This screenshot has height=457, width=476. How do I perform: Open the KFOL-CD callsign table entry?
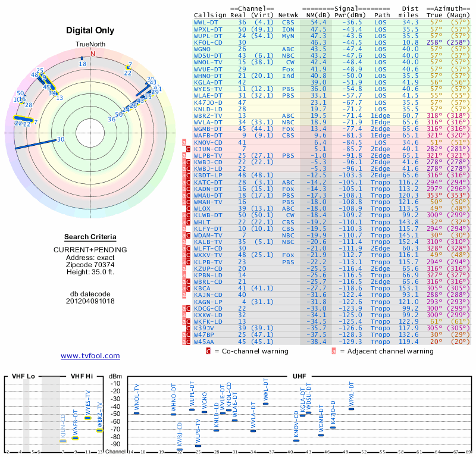point(208,42)
